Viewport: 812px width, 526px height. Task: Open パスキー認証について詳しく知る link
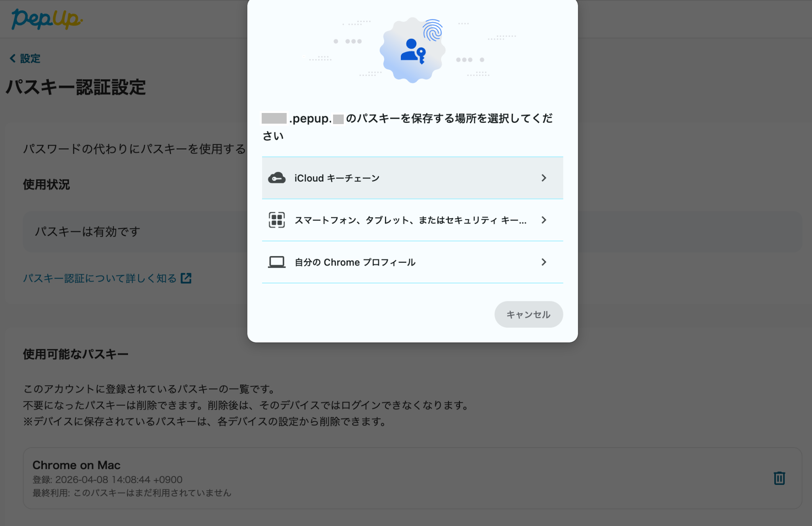coord(107,278)
